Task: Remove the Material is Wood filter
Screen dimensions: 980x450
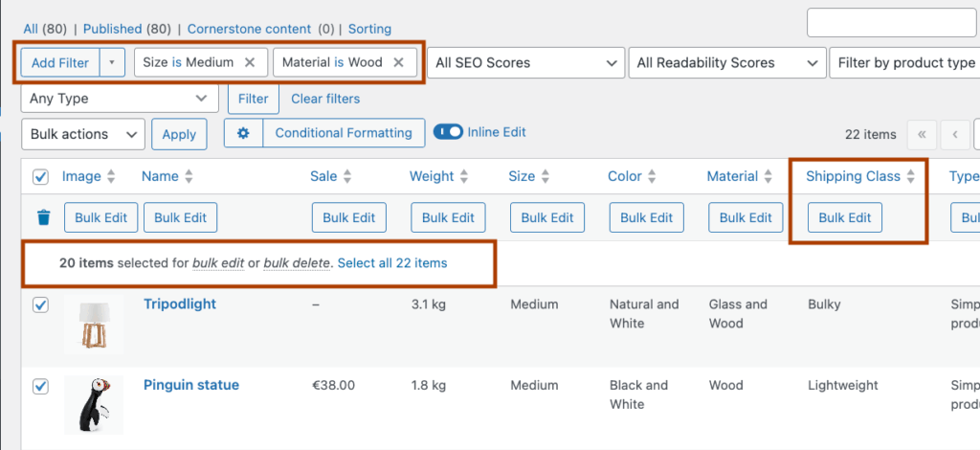Action: click(398, 62)
